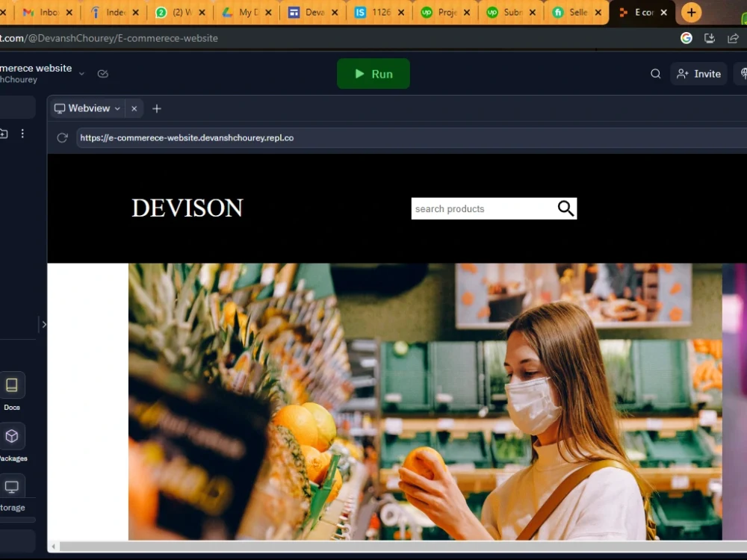The height and width of the screenshot is (560, 747).
Task: Close the Deva browser tab
Action: tap(335, 13)
